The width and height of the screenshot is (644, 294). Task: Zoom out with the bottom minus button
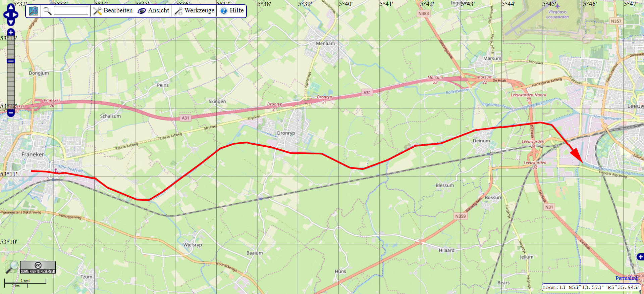(x=11, y=113)
